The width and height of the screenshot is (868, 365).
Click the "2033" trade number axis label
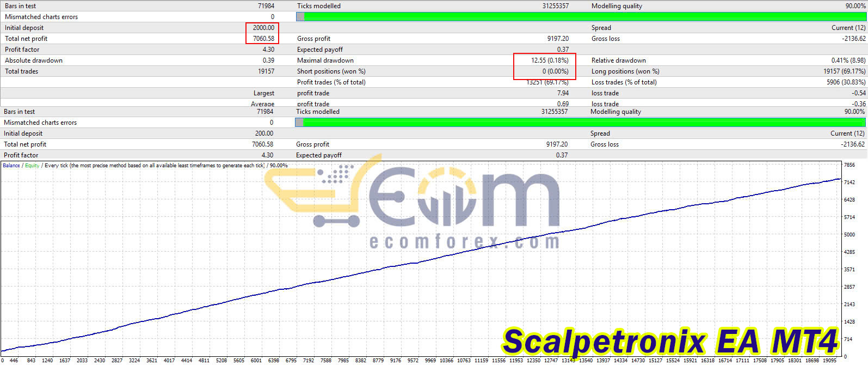(x=82, y=361)
